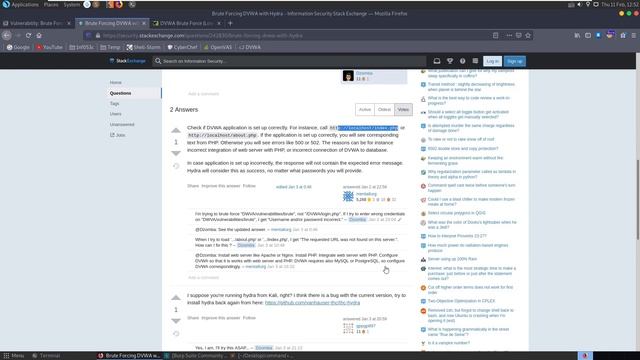
Task: Downvote the first answer
Action: pos(176,153)
